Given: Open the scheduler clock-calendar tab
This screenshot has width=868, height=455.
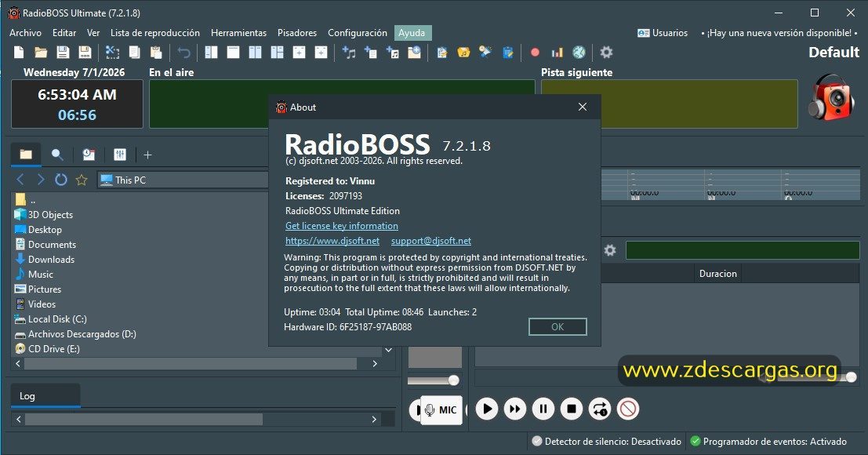Looking at the screenshot, I should [x=89, y=155].
